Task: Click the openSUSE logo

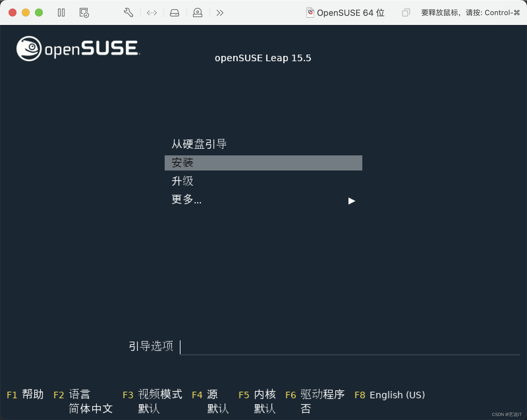Action: [78, 49]
